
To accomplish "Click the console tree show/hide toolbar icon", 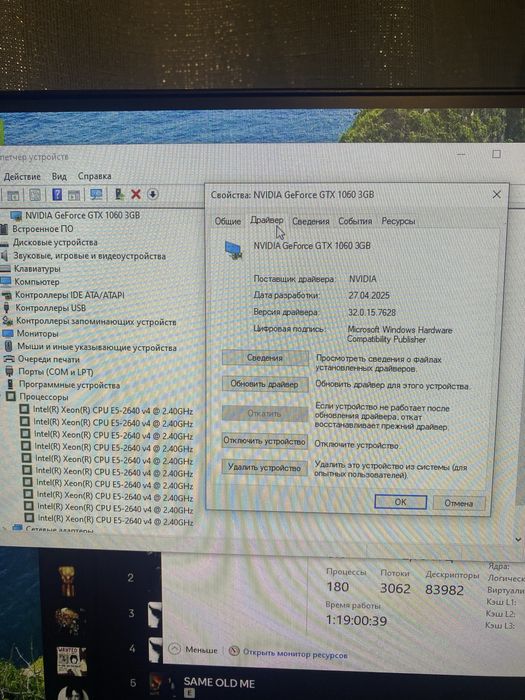I will click(x=13, y=195).
